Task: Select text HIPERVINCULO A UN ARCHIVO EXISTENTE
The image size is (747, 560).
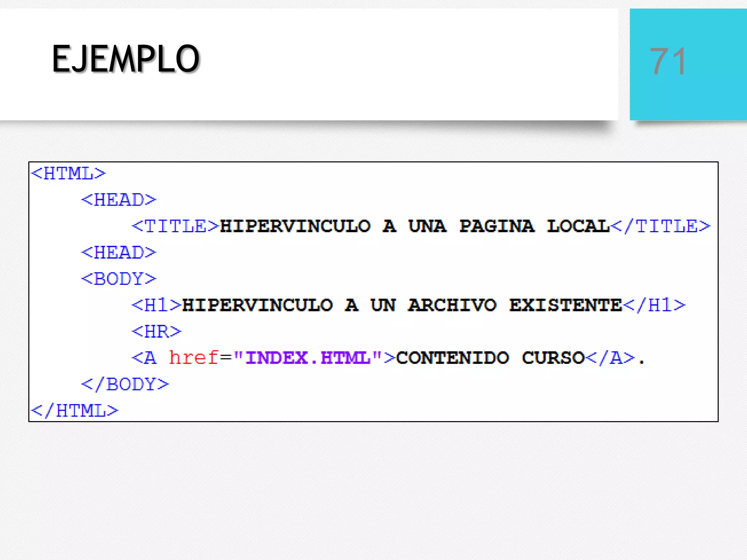Action: pyautogui.click(x=402, y=305)
